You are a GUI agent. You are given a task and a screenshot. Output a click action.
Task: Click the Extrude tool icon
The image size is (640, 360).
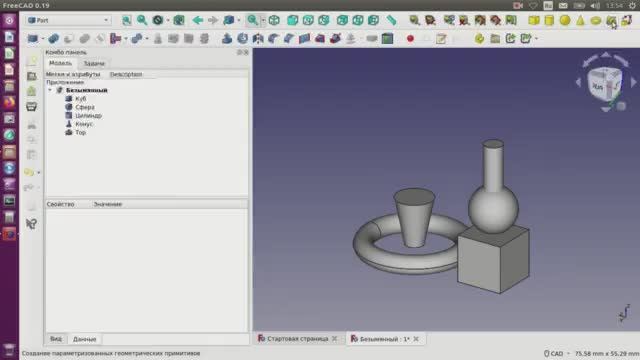tap(227, 39)
